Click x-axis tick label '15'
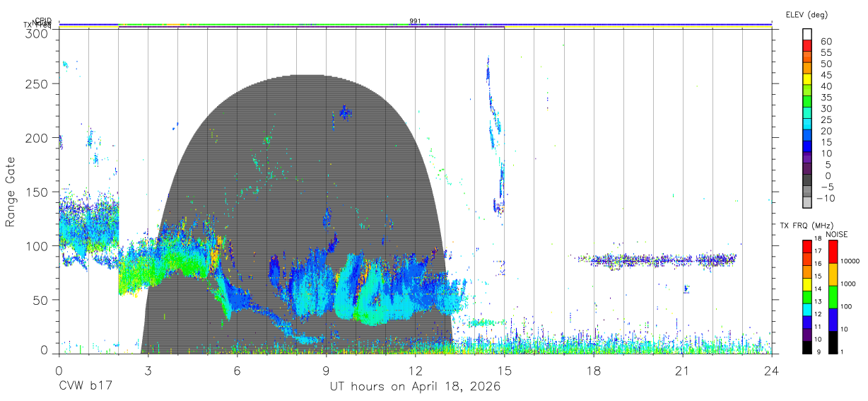The height and width of the screenshot is (401, 868). tap(504, 370)
